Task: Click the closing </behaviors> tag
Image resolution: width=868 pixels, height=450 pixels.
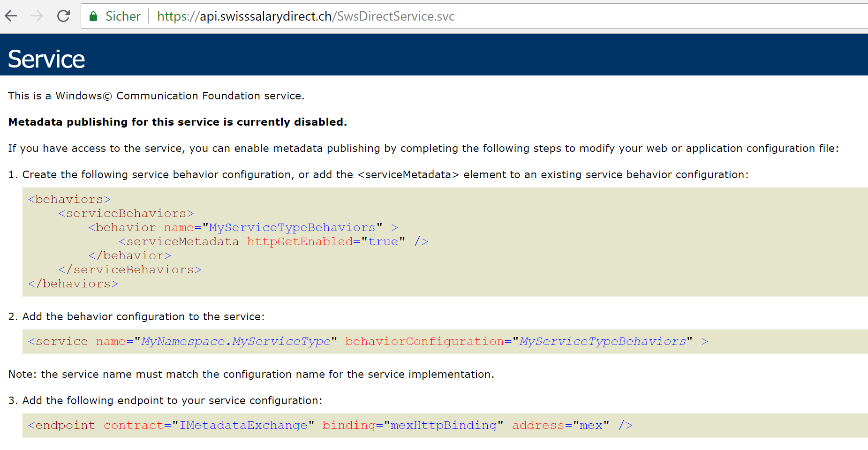Action: point(73,284)
